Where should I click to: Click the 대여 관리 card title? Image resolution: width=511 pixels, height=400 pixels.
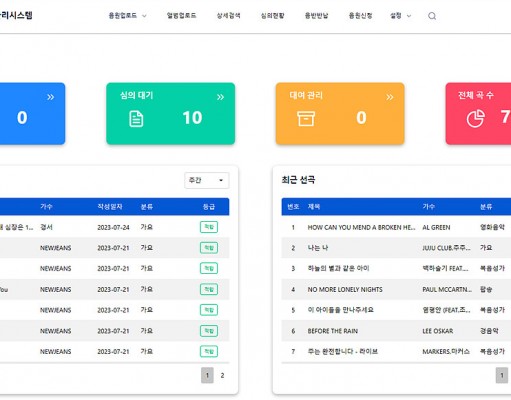point(306,95)
